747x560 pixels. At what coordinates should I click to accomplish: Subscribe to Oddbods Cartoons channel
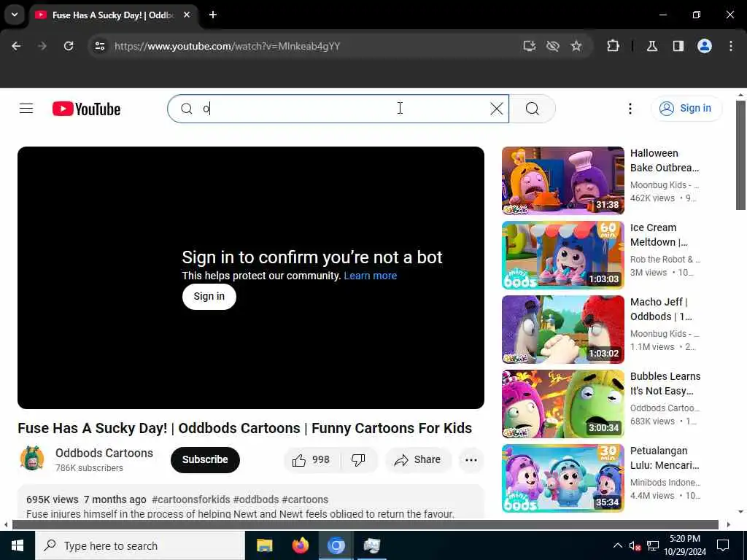pyautogui.click(x=205, y=459)
